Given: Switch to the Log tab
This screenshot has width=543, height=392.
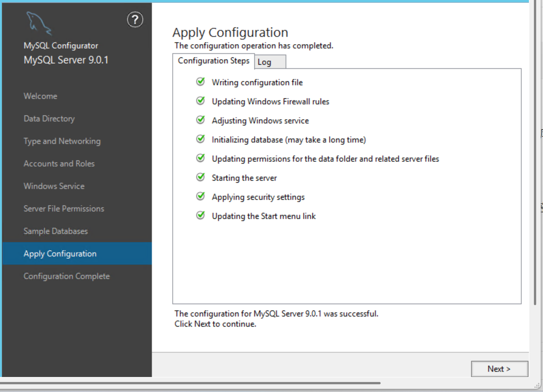Looking at the screenshot, I should coord(270,62).
